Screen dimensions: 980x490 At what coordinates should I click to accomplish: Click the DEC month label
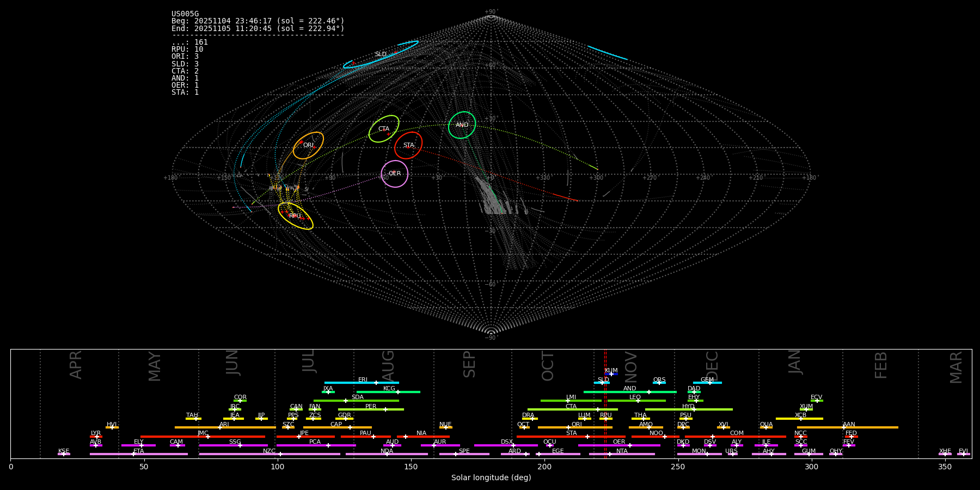(712, 366)
